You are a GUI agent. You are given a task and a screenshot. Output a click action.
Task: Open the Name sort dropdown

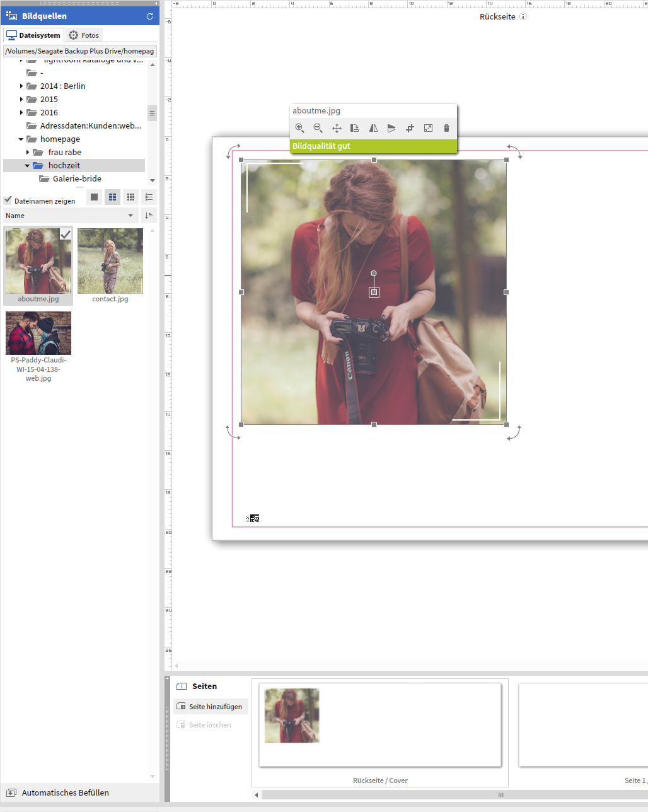click(70, 216)
